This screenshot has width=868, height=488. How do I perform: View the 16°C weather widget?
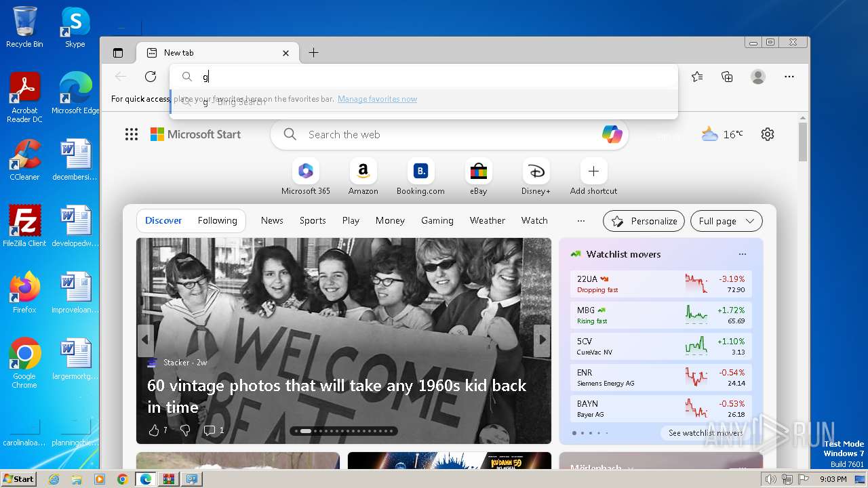point(722,134)
